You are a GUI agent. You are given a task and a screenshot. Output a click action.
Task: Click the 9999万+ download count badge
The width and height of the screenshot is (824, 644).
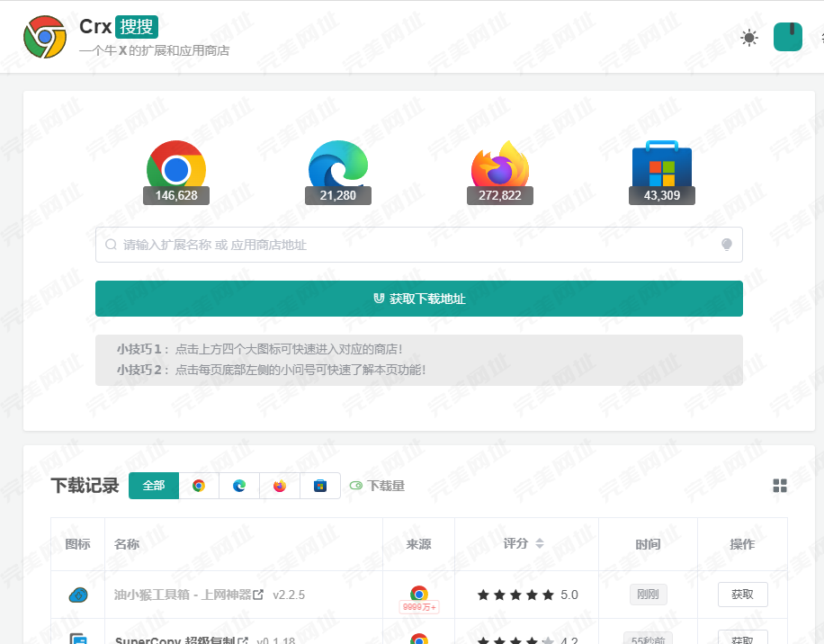(419, 607)
